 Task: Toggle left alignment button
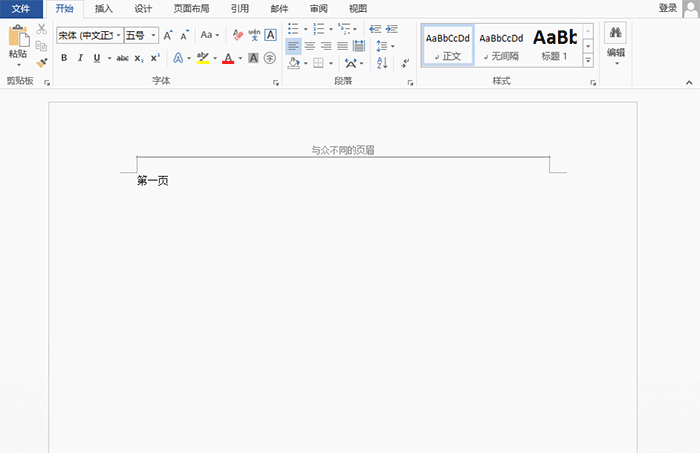click(293, 46)
